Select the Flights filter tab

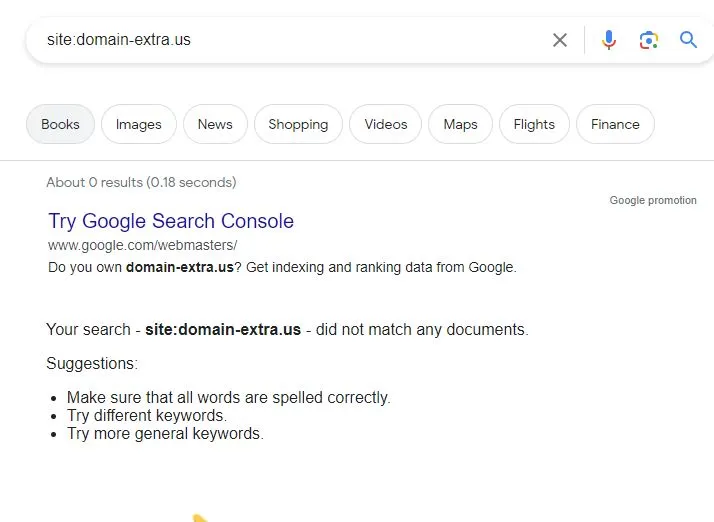(534, 124)
